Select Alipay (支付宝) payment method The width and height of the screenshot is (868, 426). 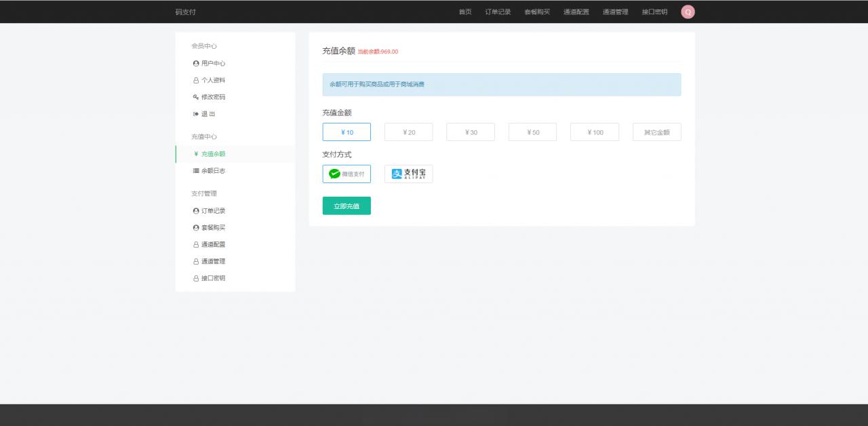click(408, 174)
